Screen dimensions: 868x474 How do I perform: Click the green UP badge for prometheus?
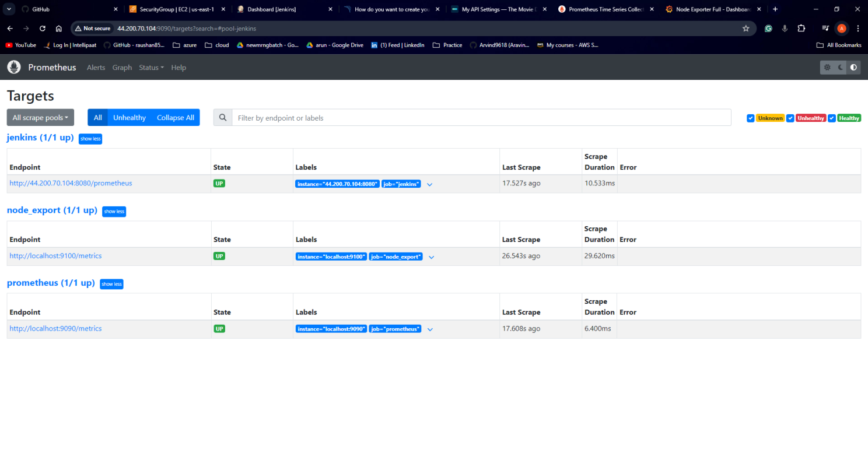tap(219, 329)
